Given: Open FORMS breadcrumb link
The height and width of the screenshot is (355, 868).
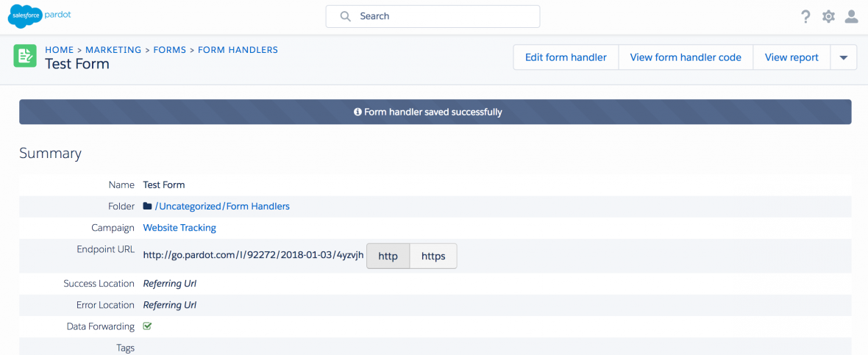Looking at the screenshot, I should click(169, 50).
